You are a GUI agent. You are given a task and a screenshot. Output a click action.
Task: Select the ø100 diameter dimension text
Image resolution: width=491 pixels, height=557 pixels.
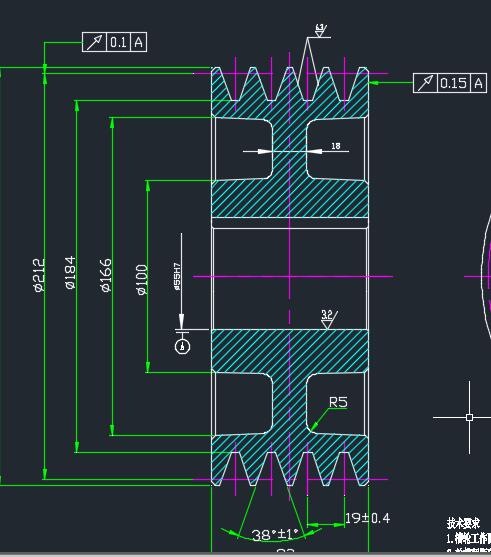(x=142, y=280)
